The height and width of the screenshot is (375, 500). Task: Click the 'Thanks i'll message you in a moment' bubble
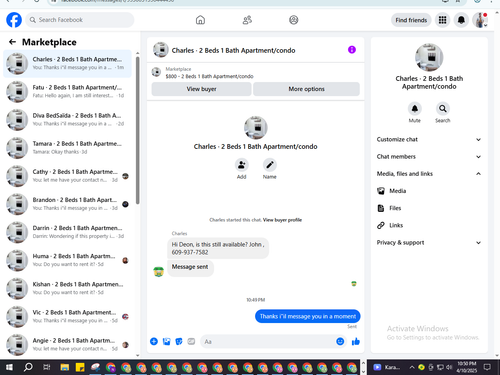[308, 316]
